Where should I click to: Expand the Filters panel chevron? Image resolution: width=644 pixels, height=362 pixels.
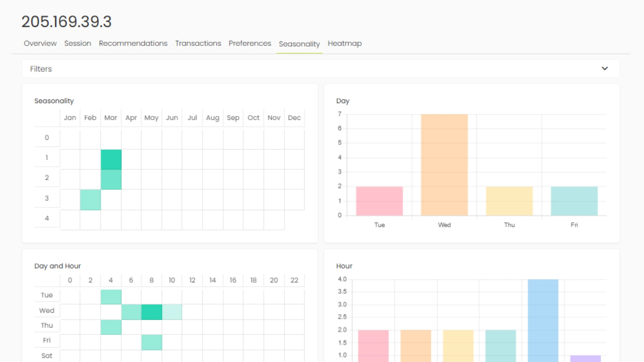coord(604,69)
